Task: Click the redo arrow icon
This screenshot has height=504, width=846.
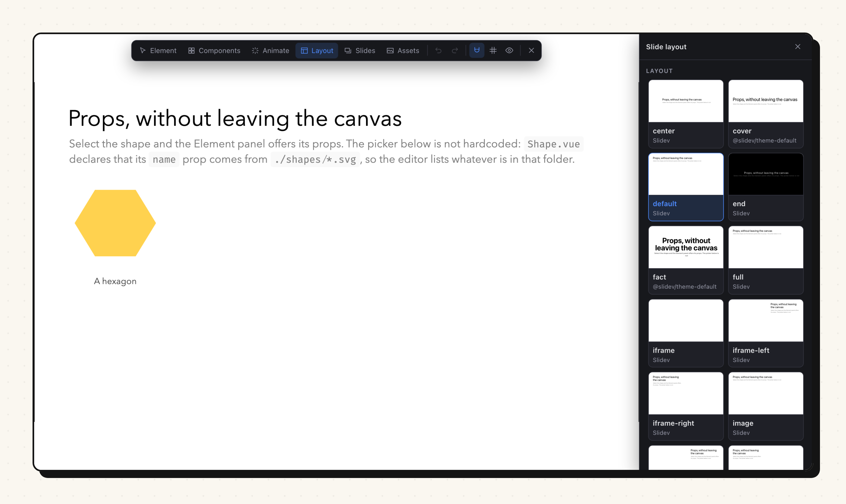Action: 455,51
